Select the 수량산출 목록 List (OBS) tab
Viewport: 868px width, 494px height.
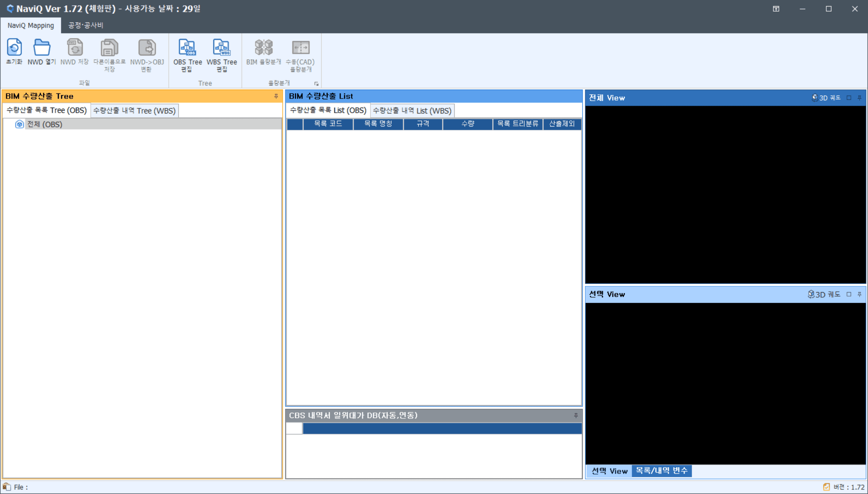[x=328, y=110]
